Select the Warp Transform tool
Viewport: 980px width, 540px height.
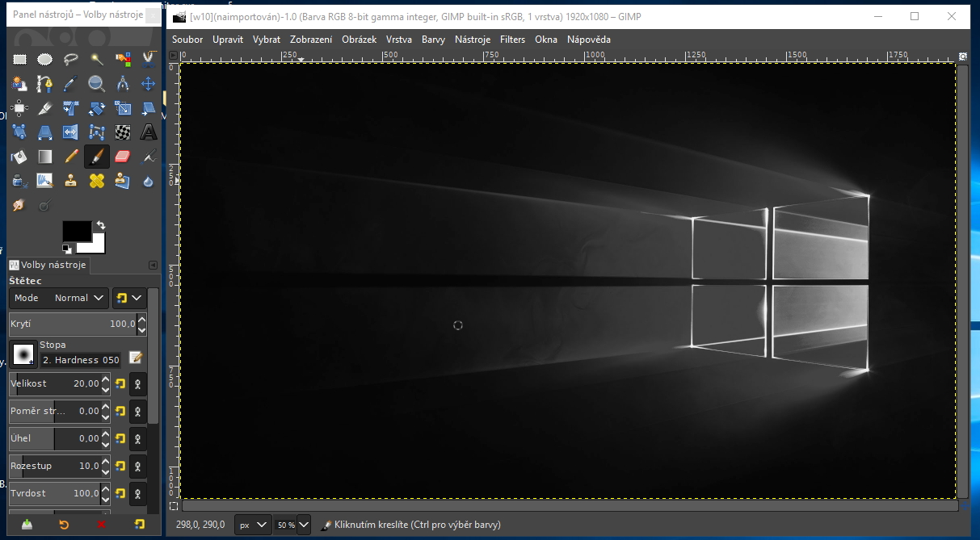(x=123, y=132)
